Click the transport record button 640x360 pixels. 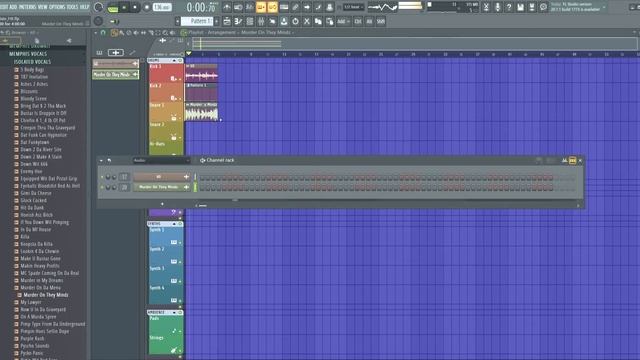[147, 7]
